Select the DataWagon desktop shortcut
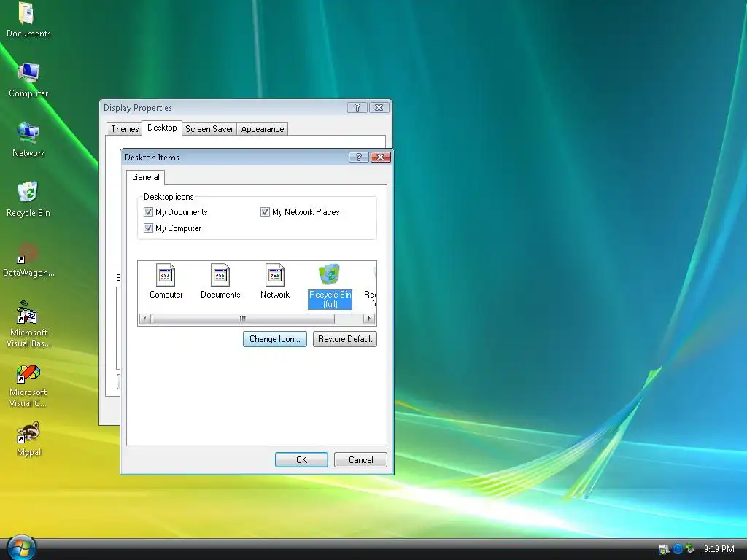 (x=28, y=260)
